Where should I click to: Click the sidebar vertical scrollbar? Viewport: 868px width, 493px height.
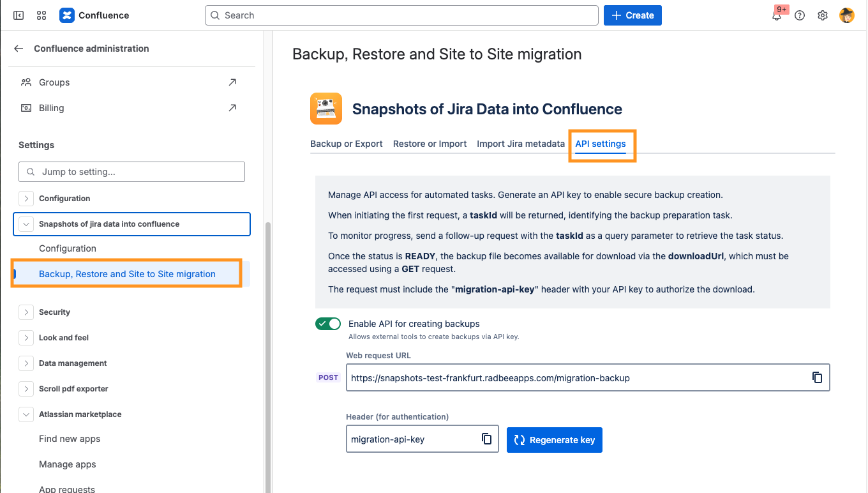[267, 358]
